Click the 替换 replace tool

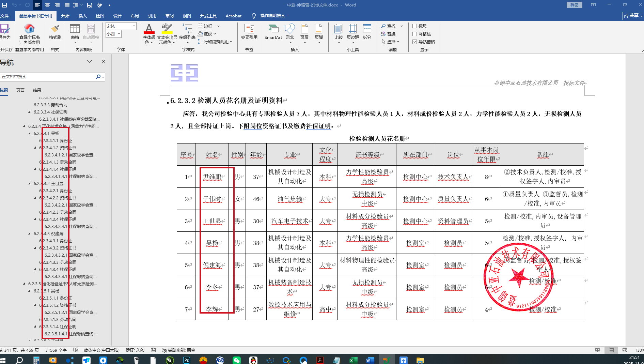point(388,34)
